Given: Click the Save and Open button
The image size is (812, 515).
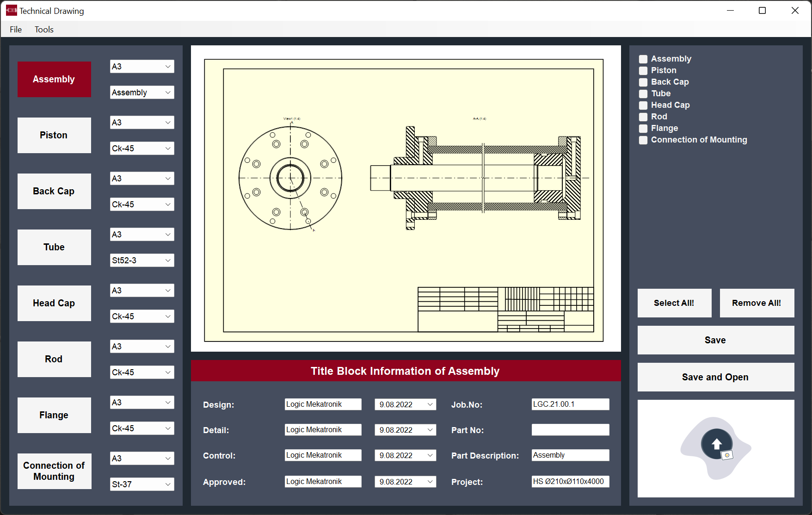Looking at the screenshot, I should pyautogui.click(x=716, y=377).
